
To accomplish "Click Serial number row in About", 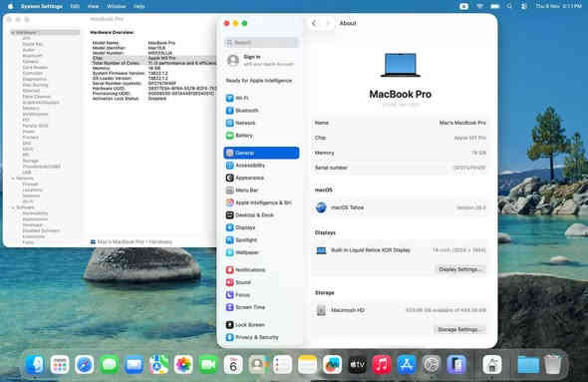I will coord(400,168).
